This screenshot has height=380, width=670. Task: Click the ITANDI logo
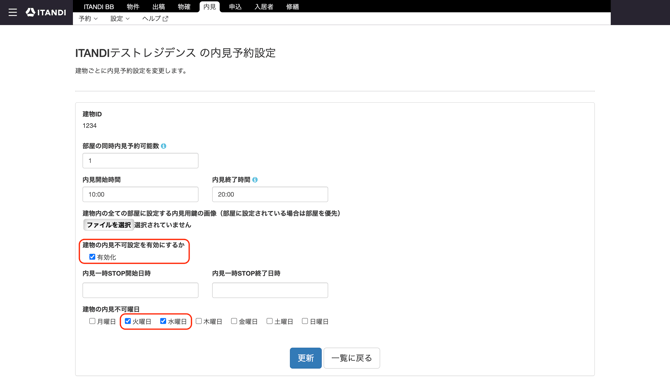46,12
